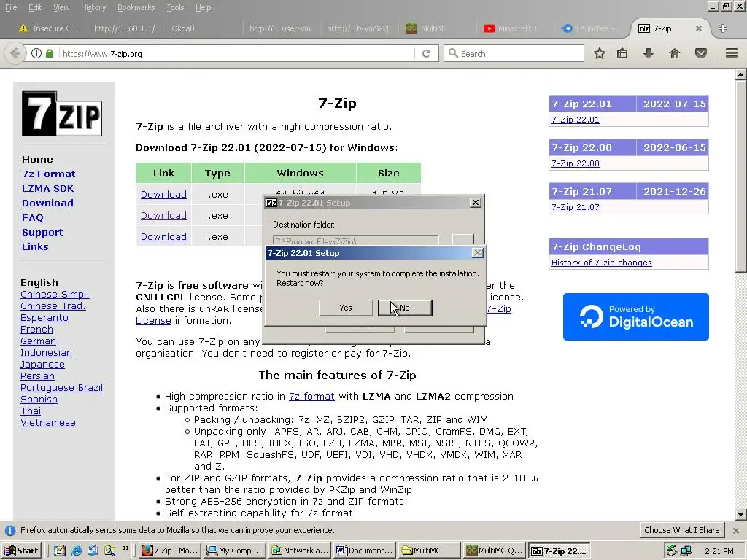Click the third quick launch icon

[x=93, y=551]
